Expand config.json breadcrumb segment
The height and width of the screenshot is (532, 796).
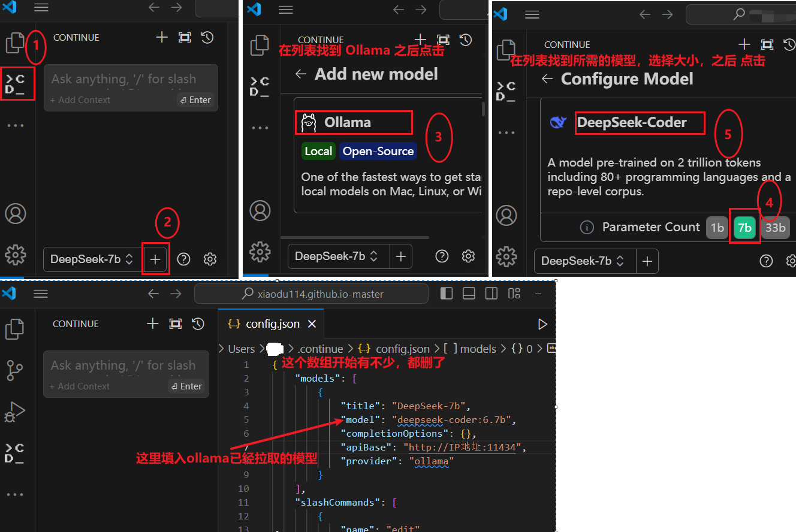[394, 349]
